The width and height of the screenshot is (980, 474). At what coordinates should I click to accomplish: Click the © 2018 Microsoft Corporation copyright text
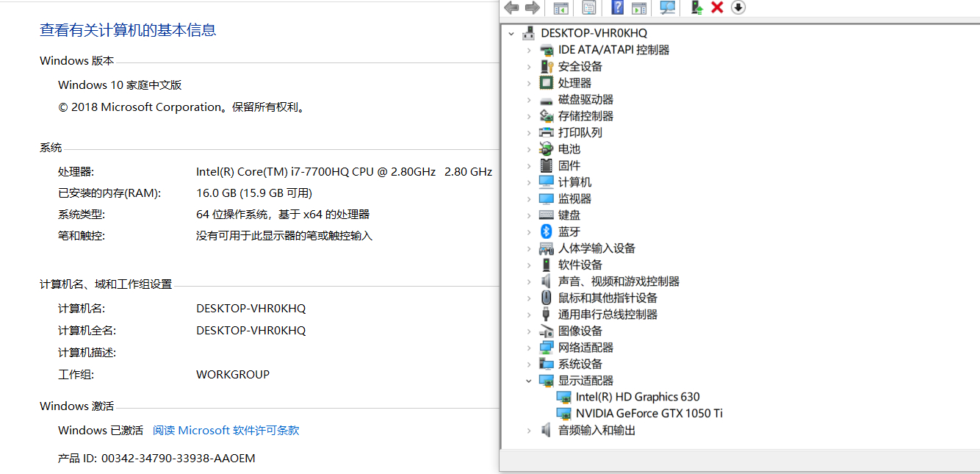tap(182, 107)
